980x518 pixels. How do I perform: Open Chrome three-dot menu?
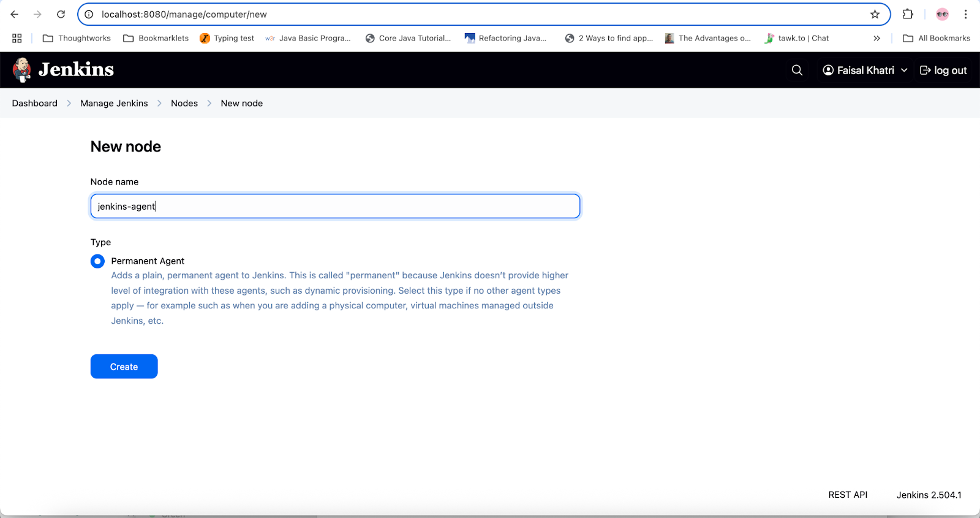[x=965, y=14]
